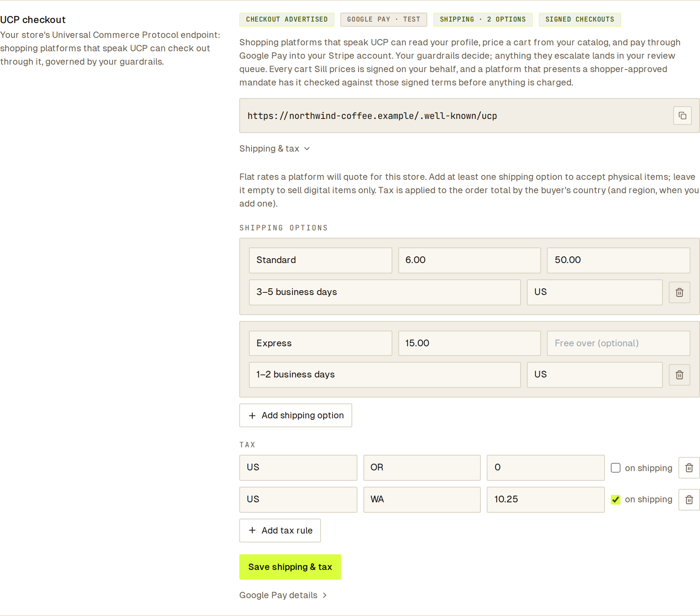700x616 pixels.
Task: Select the well-known/ucp endpoint URL text
Action: pos(372,116)
